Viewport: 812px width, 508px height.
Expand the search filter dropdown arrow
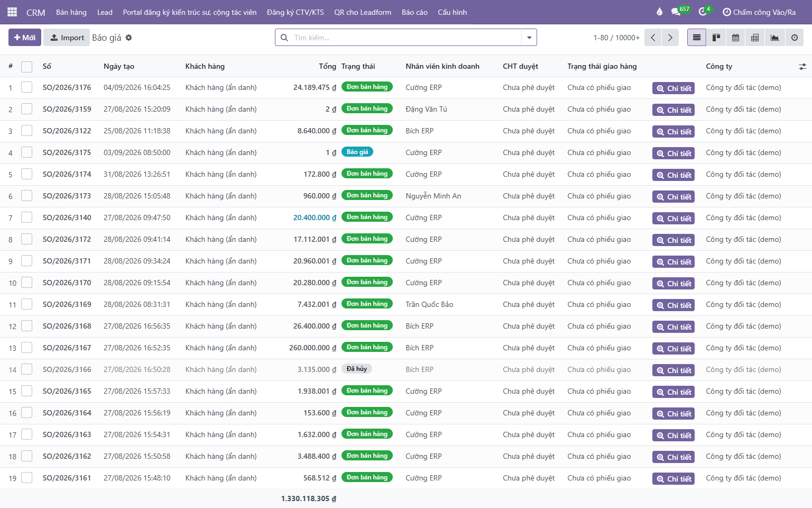click(529, 38)
